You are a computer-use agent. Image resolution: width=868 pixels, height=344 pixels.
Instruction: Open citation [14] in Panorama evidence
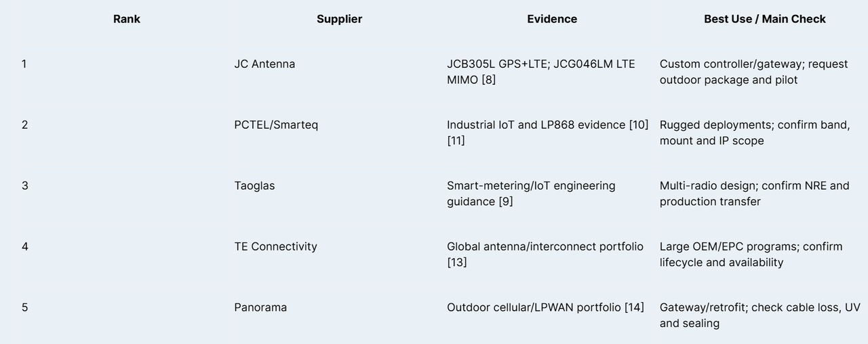point(634,307)
